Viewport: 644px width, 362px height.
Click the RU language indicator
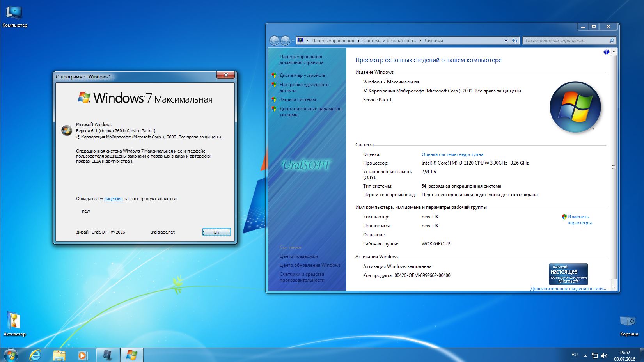(574, 355)
